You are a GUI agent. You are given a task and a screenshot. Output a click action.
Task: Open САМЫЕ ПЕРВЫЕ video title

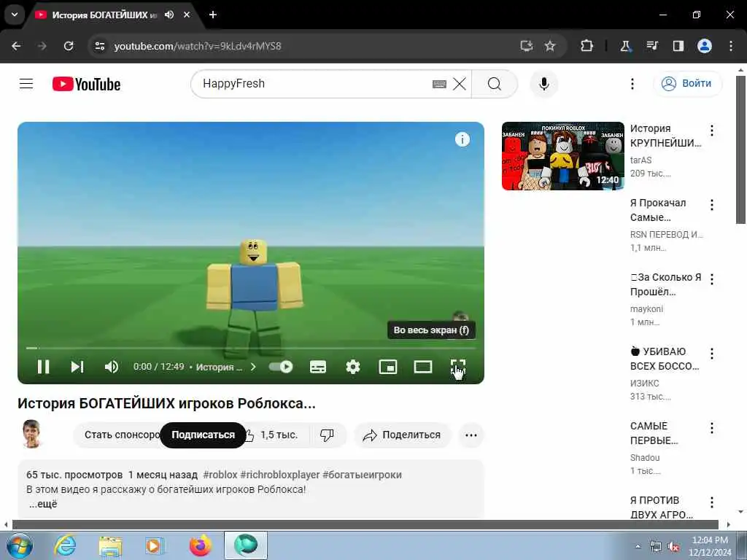point(654,433)
